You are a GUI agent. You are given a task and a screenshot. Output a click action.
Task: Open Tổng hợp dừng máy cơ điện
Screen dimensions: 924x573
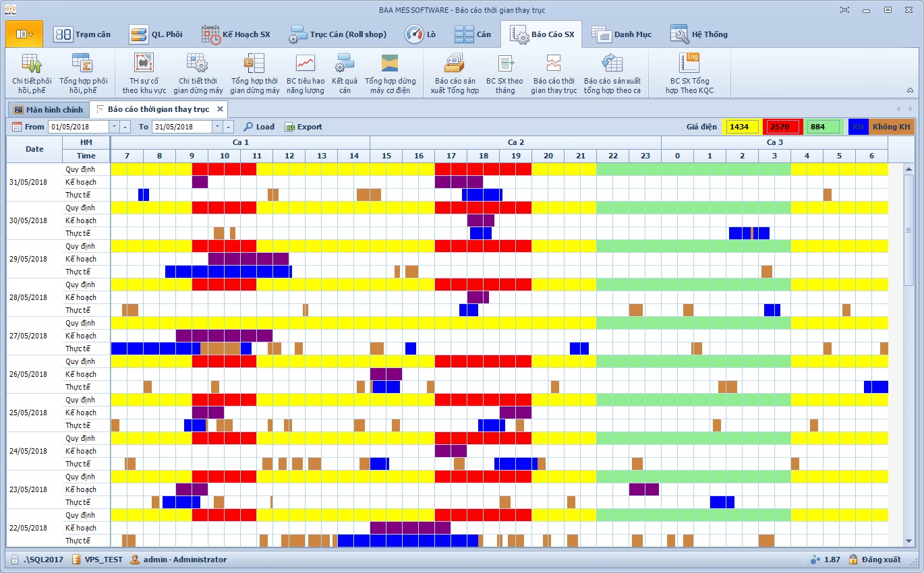[x=390, y=74]
